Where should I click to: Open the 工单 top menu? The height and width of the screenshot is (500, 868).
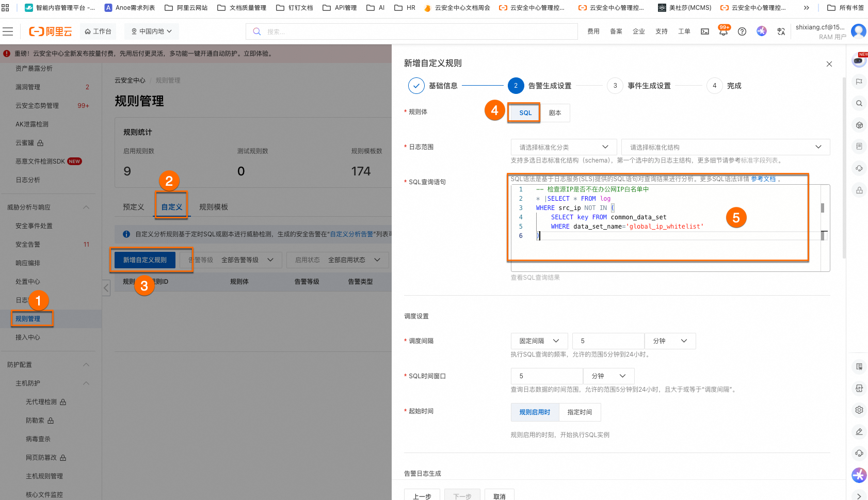tap(684, 31)
